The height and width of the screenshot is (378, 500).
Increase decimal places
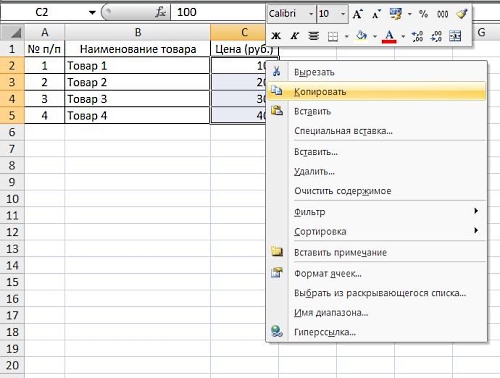click(417, 36)
